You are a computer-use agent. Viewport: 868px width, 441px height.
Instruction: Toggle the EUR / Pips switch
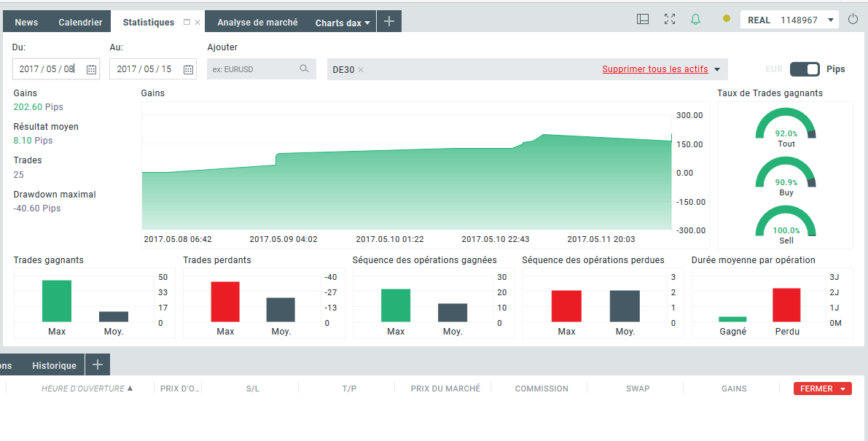(805, 69)
